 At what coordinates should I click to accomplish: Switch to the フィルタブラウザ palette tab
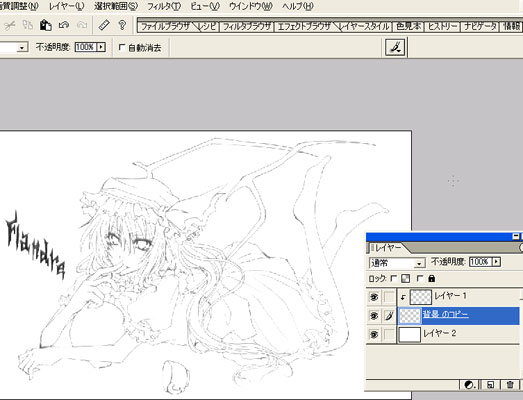point(246,26)
